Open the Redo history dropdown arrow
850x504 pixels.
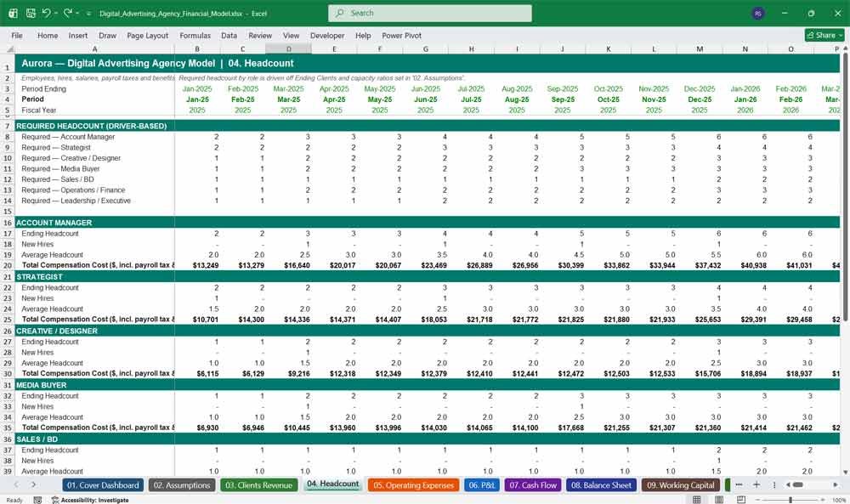point(77,13)
